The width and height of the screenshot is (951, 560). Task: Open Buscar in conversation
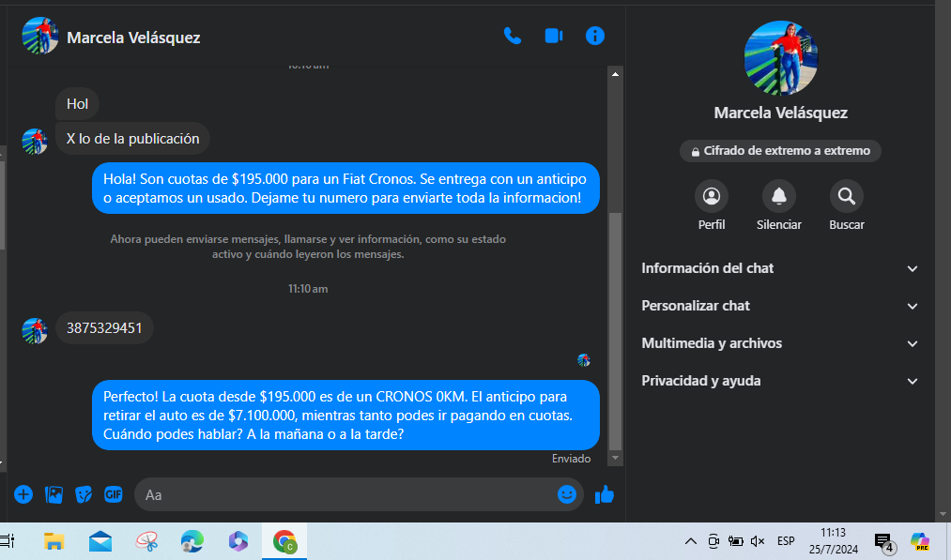pos(847,196)
